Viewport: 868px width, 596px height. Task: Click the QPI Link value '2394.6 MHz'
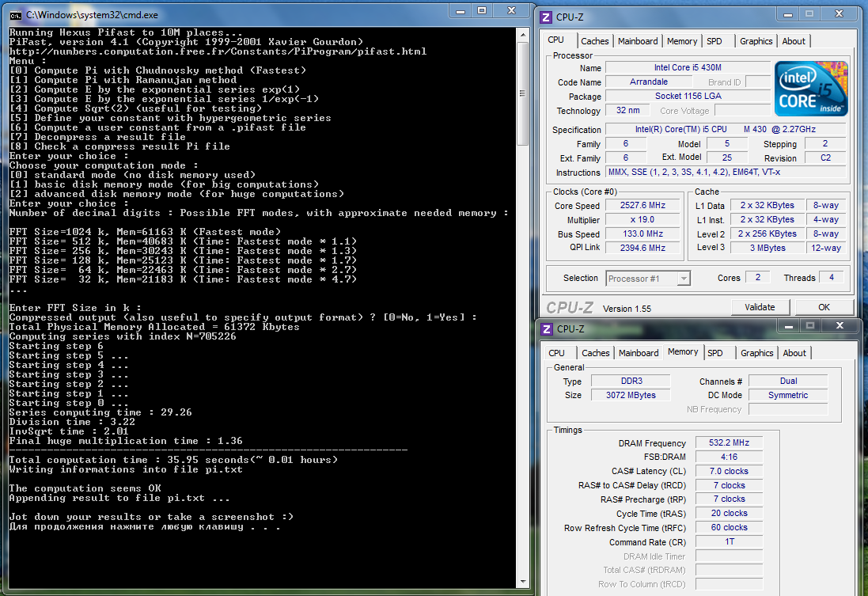tap(642, 249)
